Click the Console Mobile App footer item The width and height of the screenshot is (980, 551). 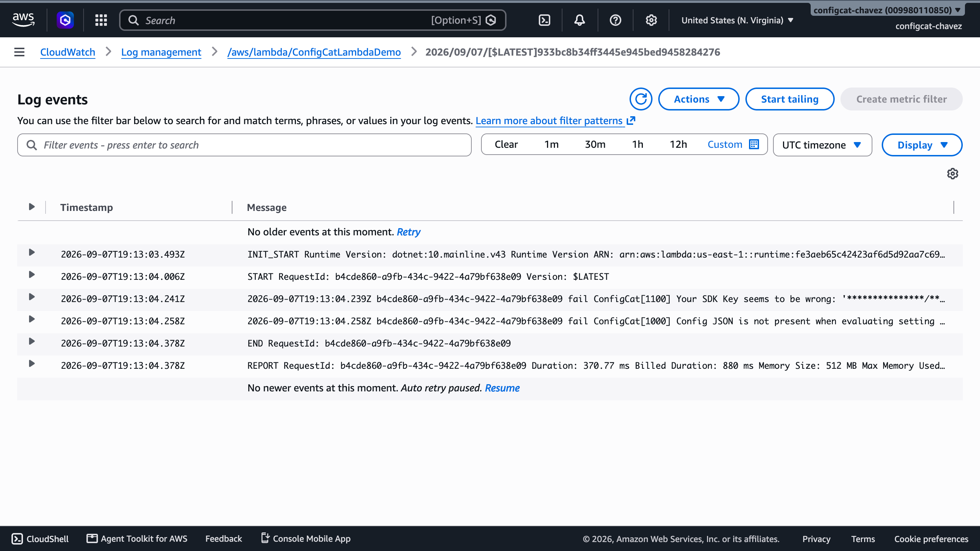306,538
